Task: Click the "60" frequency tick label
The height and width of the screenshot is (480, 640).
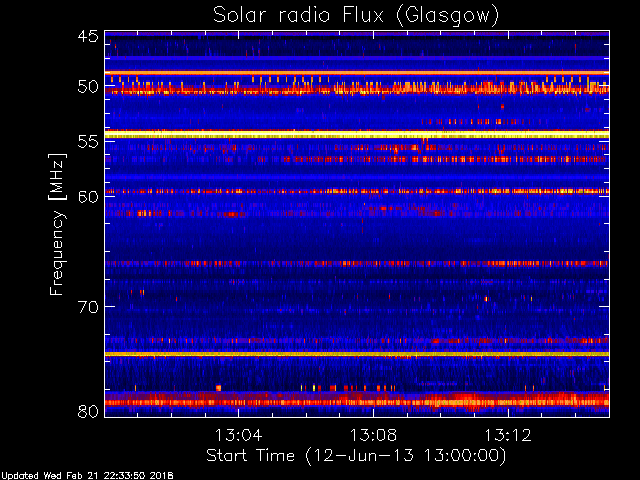Action: click(x=88, y=197)
